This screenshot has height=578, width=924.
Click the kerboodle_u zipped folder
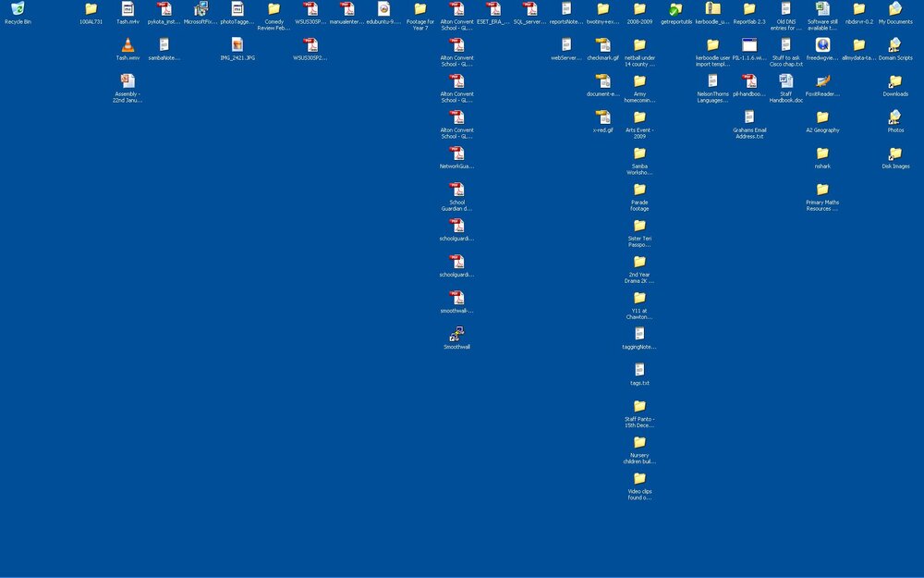click(x=712, y=9)
